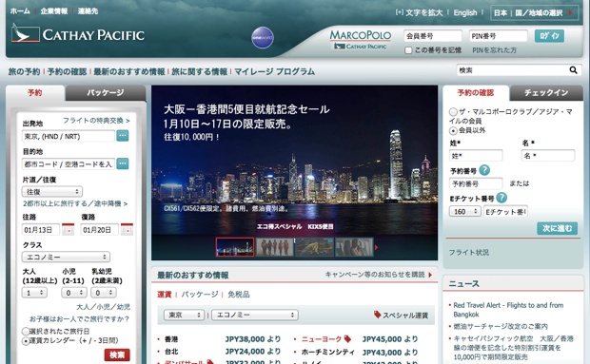
Task: Check the この番号を記憶 checkbox
Action: click(x=408, y=50)
